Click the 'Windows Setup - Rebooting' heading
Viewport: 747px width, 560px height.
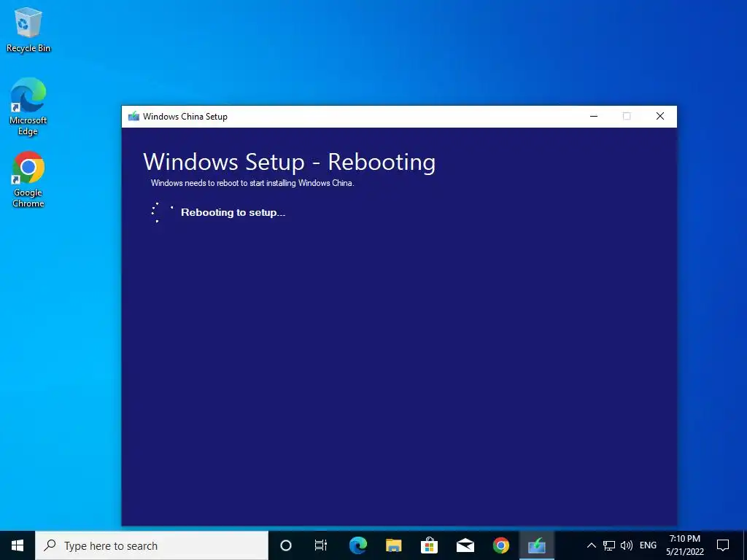(x=289, y=162)
